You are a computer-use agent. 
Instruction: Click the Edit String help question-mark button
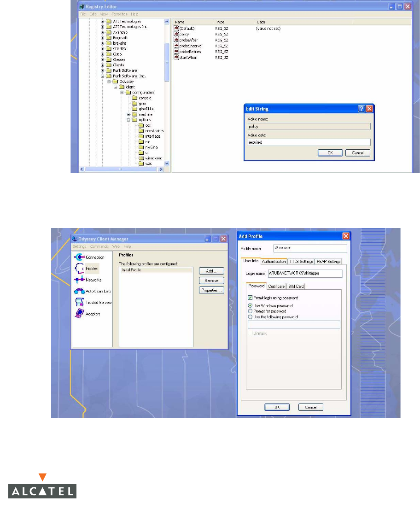click(x=361, y=109)
